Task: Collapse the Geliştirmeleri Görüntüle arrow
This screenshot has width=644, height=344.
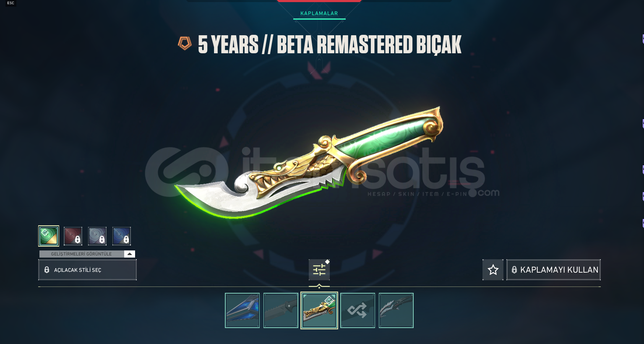Action: (x=130, y=254)
